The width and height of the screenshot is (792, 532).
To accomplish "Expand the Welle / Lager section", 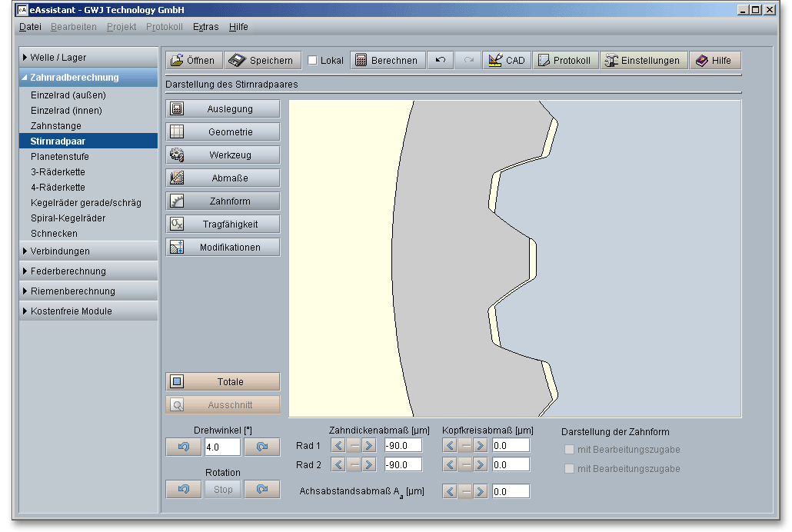I will 88,58.
